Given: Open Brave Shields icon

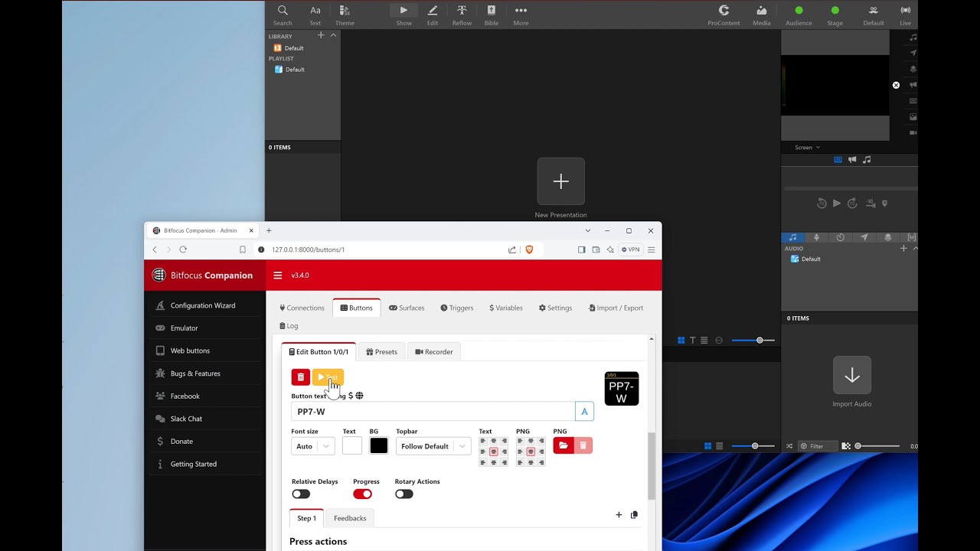Looking at the screenshot, I should click(x=529, y=249).
